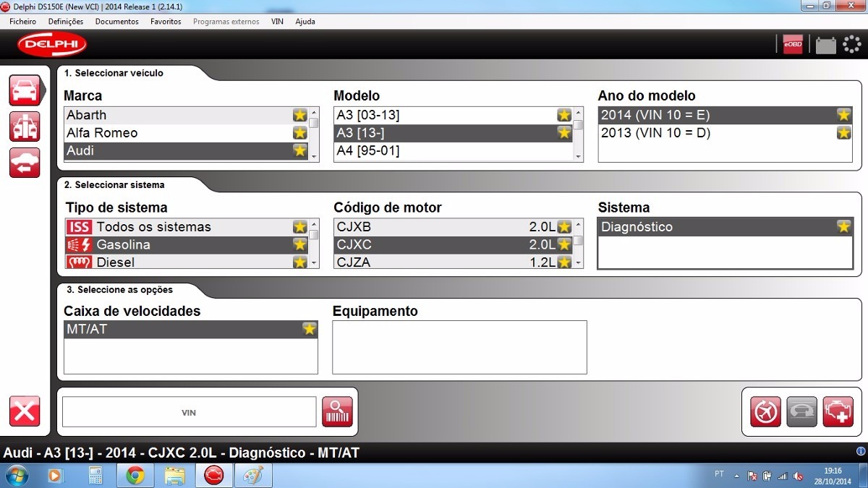Toggle favorite star for 2014 model year

click(843, 115)
